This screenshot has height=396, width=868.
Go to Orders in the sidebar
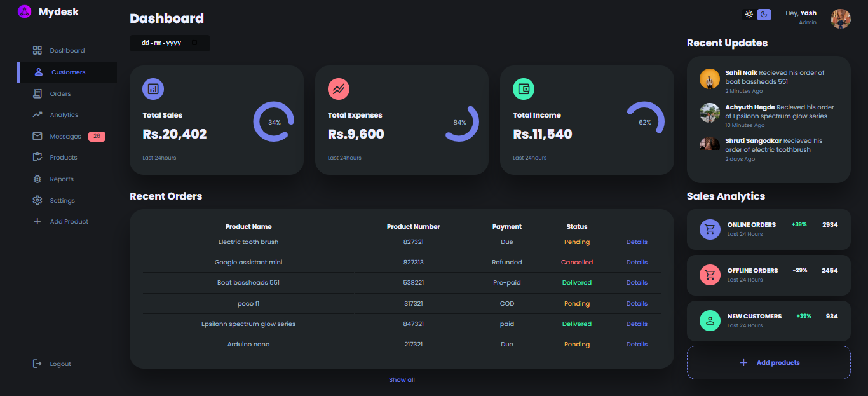(67, 93)
